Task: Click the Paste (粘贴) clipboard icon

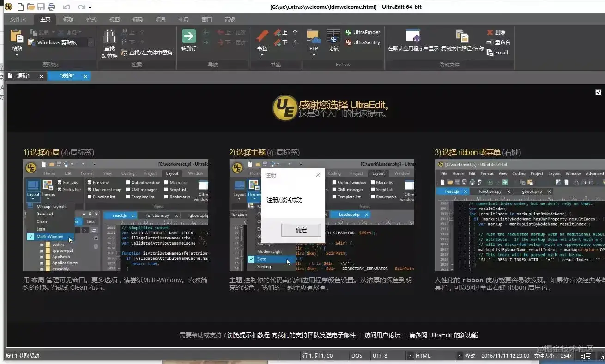Action: (x=17, y=36)
